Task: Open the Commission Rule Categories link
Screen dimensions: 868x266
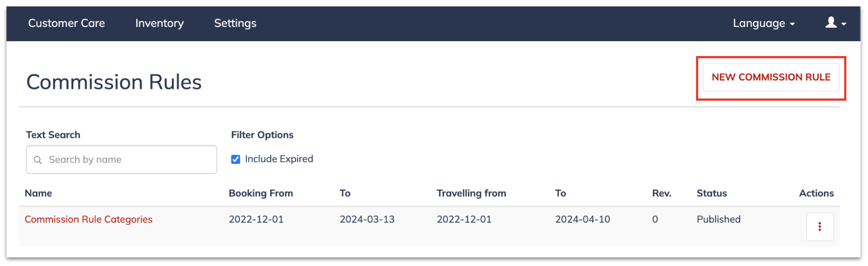Action: click(x=88, y=220)
